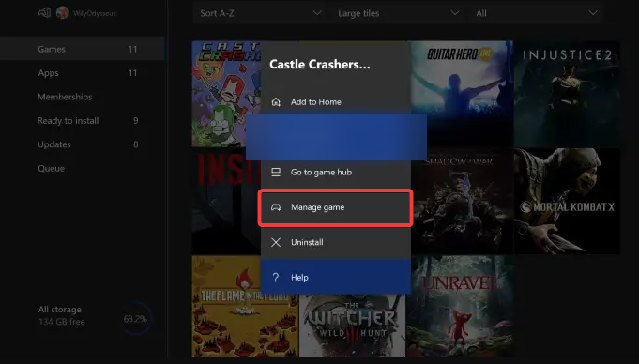
Task: Choose Go to game hub
Action: 336,173
